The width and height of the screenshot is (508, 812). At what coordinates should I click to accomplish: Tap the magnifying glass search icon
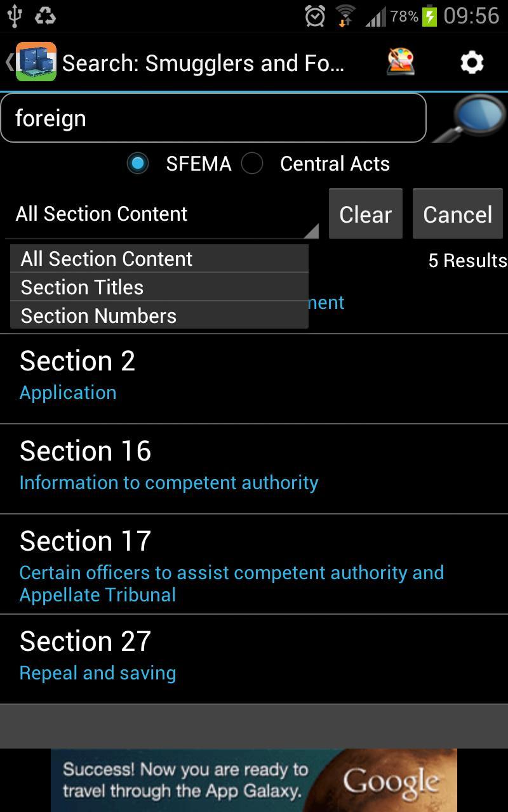coord(471,119)
